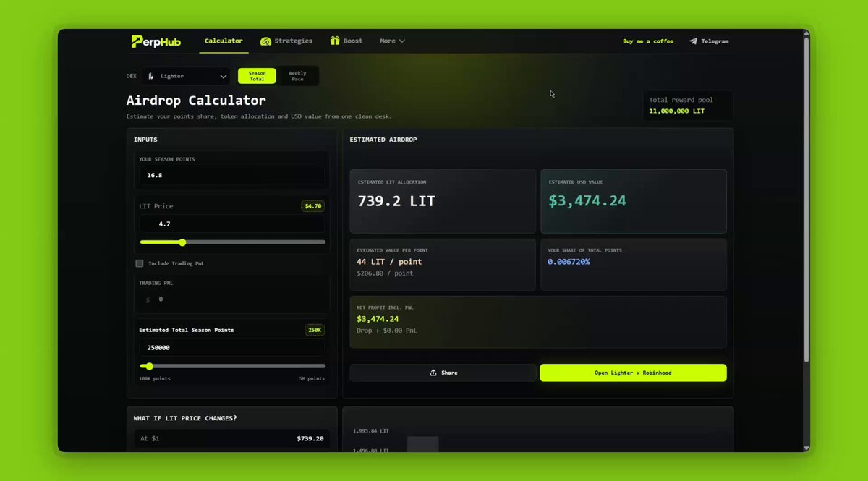The width and height of the screenshot is (868, 481).
Task: Open the Boost tab
Action: (x=346, y=41)
